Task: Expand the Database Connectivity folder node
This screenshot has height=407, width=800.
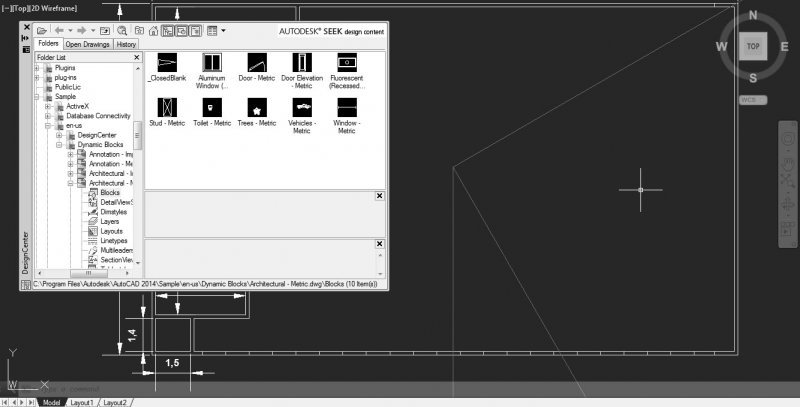Action: coord(48,116)
